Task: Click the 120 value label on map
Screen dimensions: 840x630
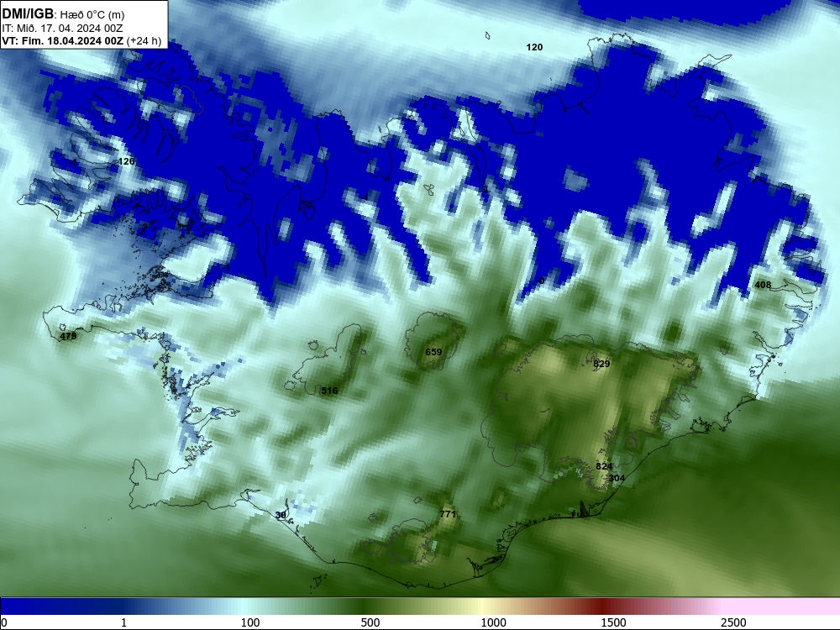Action: click(x=534, y=47)
